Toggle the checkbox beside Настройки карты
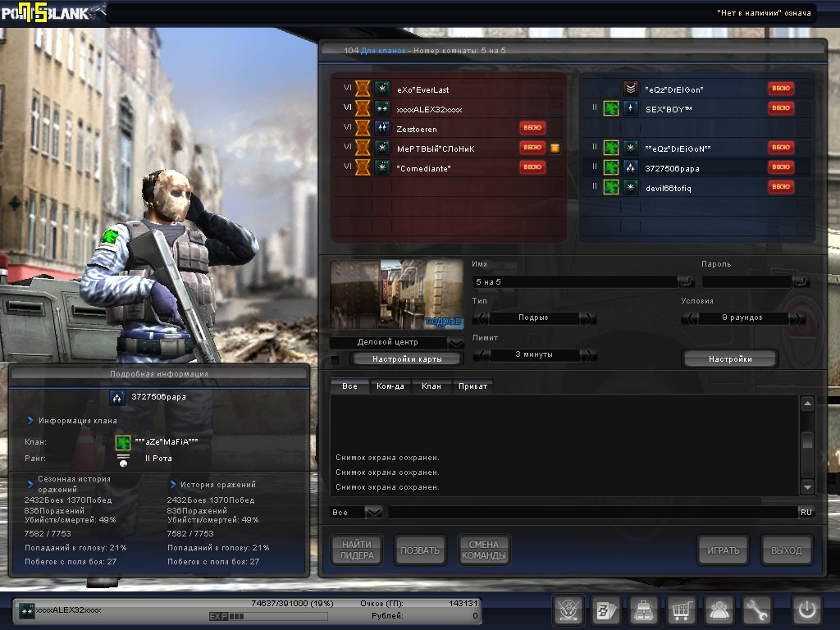The image size is (840, 630). click(335, 359)
